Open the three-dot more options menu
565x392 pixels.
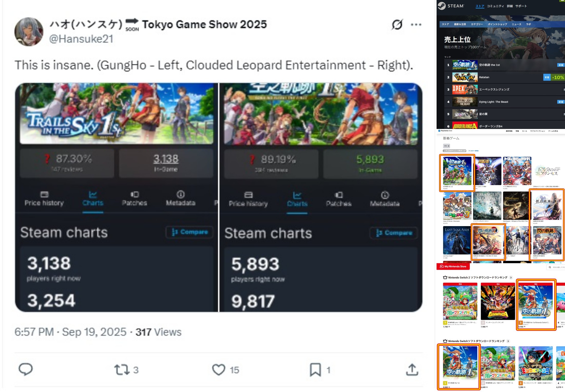tap(416, 25)
